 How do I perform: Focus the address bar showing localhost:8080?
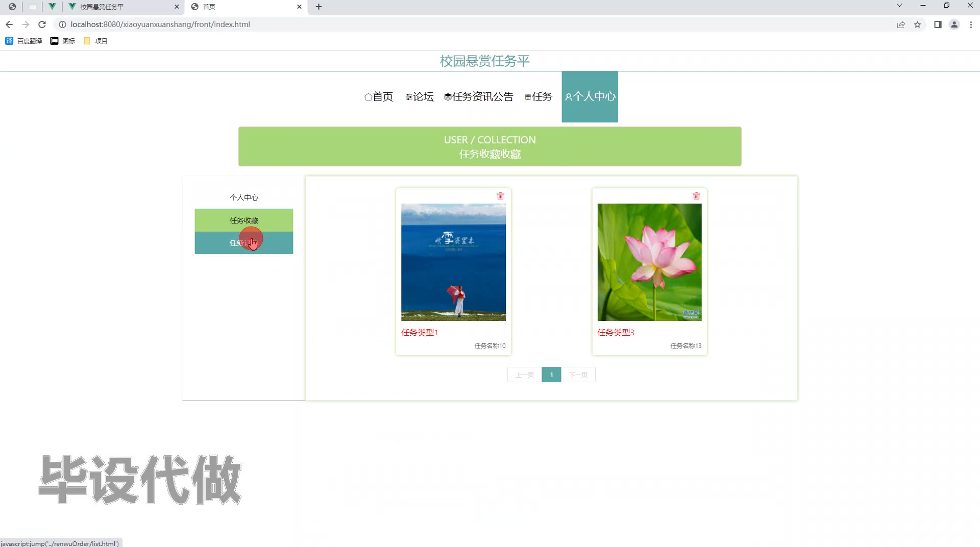[x=480, y=24]
